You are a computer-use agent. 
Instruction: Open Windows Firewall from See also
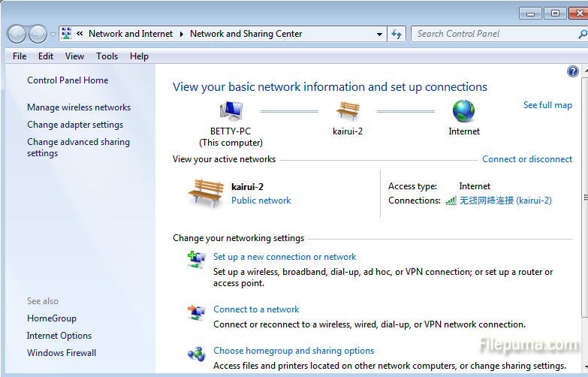[x=62, y=353]
